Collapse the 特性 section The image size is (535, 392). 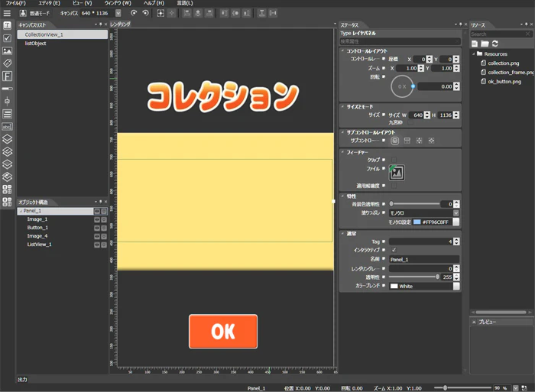click(x=342, y=196)
